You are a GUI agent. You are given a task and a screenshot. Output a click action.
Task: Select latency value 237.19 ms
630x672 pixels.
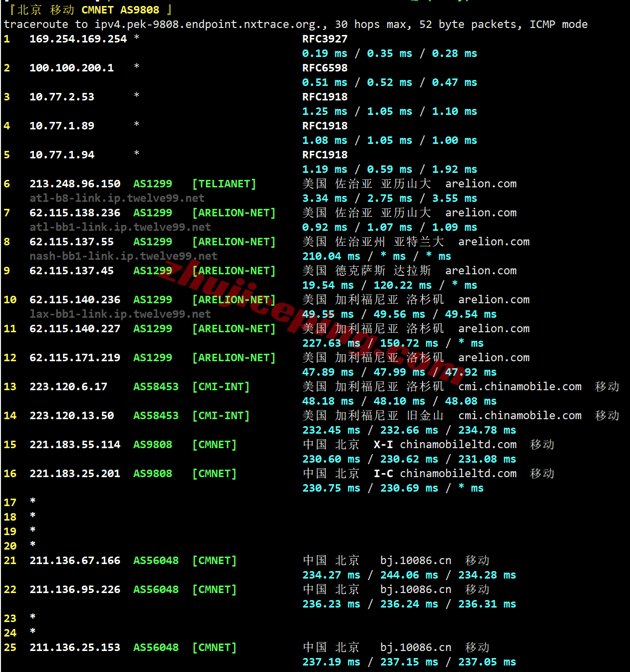[331, 662]
